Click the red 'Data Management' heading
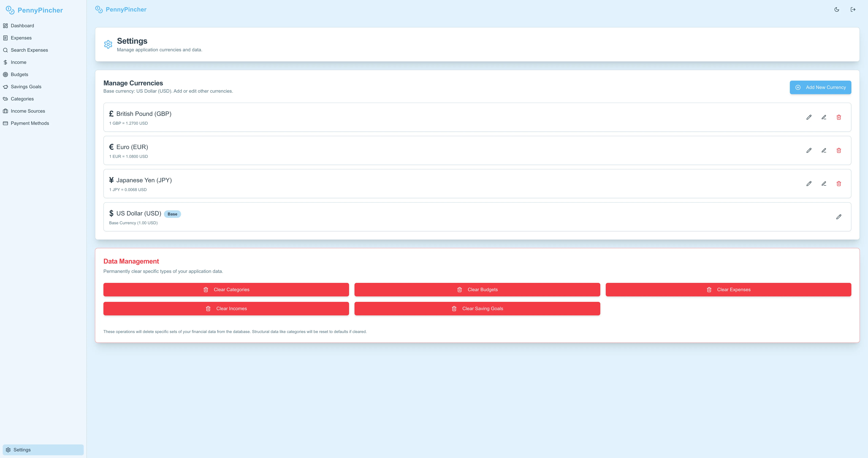This screenshot has height=458, width=868. (131, 261)
